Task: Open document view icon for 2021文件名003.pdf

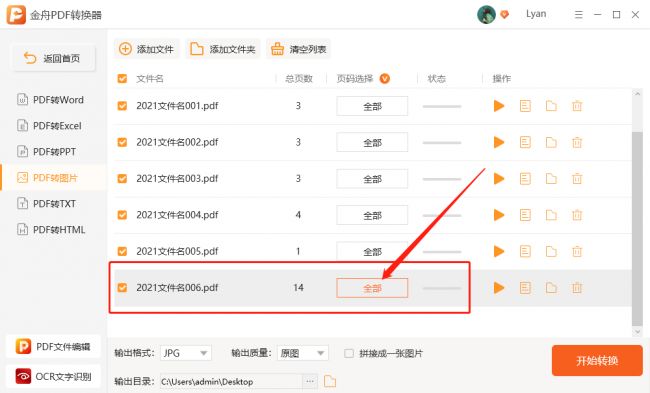Action: [x=525, y=179]
